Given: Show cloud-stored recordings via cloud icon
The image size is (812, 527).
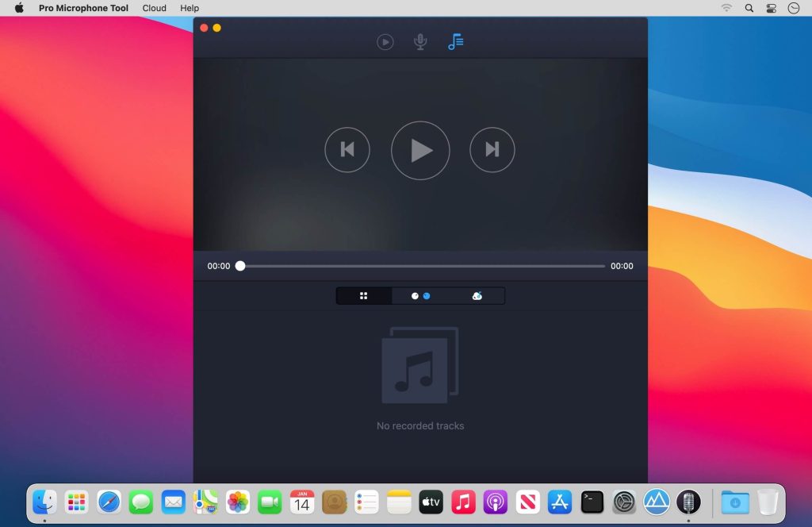Looking at the screenshot, I should click(477, 295).
